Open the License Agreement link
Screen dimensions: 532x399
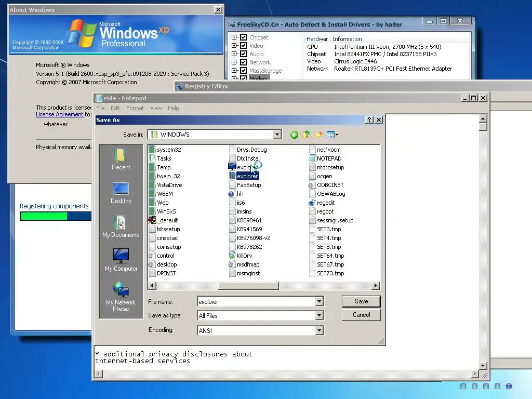[x=59, y=115]
